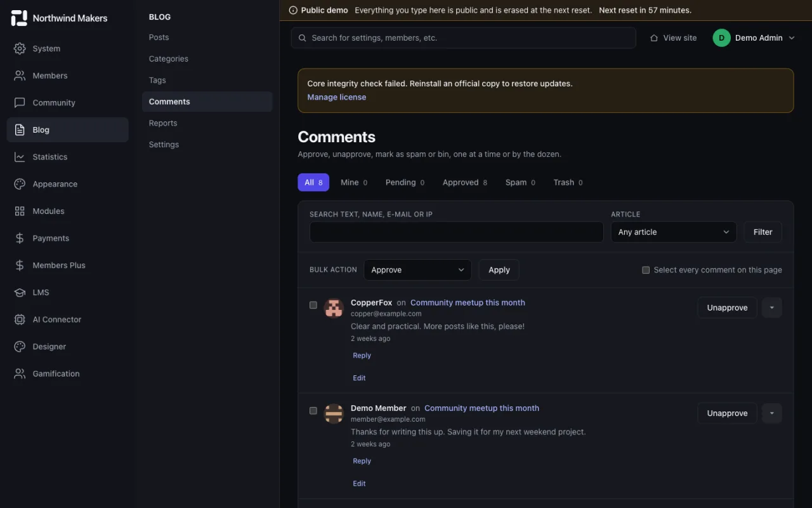Viewport: 812px width, 508px height.
Task: Click Demo Member's avatar image
Action: coord(334,413)
